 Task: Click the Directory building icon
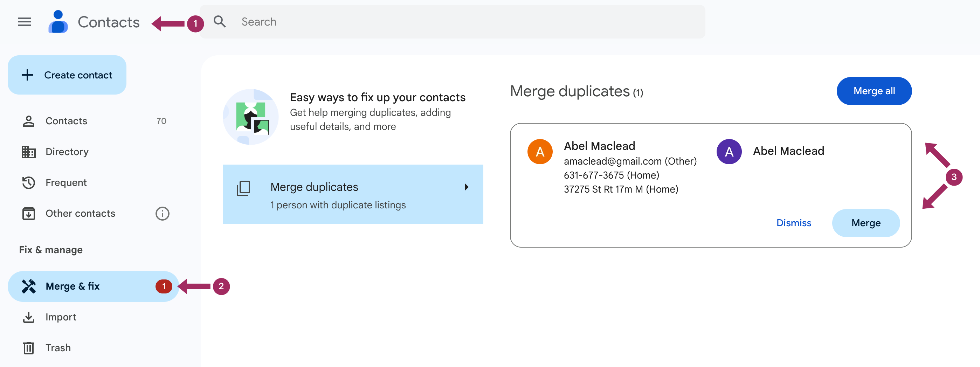28,152
